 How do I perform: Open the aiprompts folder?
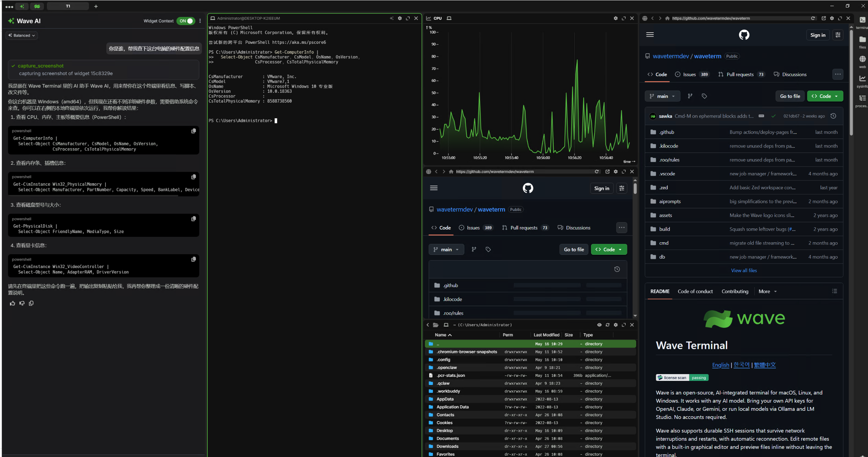(x=670, y=201)
